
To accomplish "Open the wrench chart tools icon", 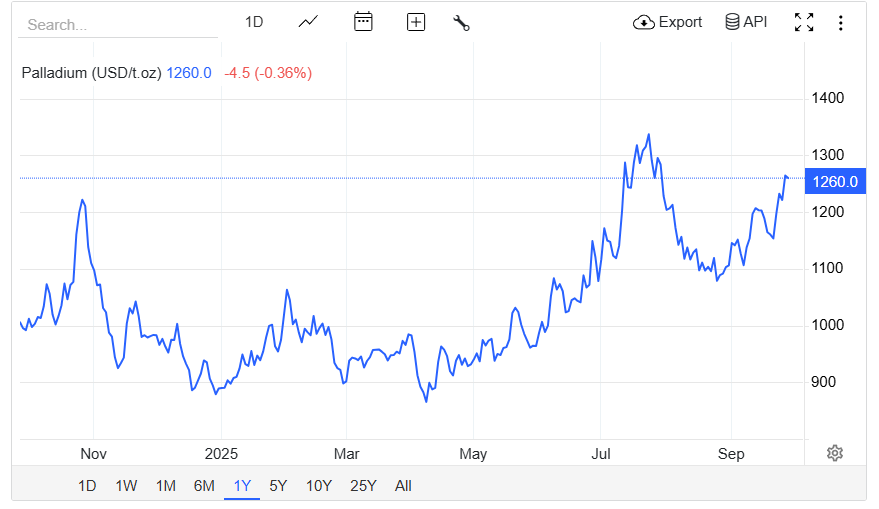I will [461, 22].
